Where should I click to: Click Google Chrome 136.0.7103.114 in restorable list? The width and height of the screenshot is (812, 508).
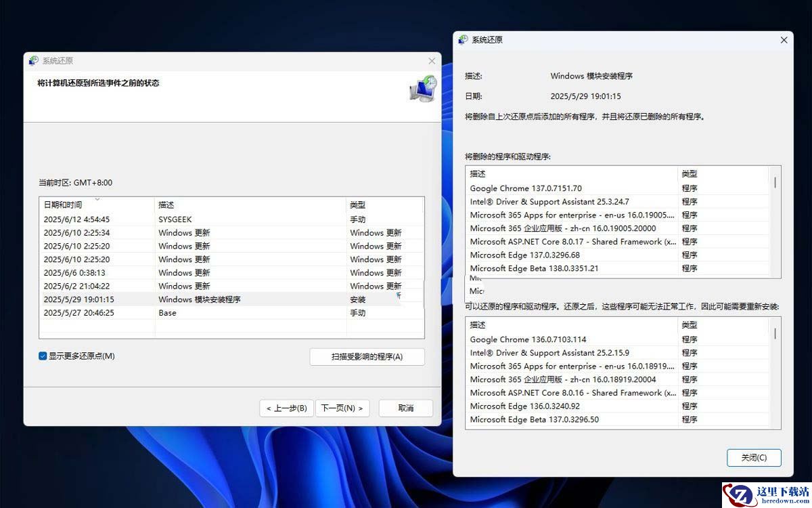click(x=617, y=339)
